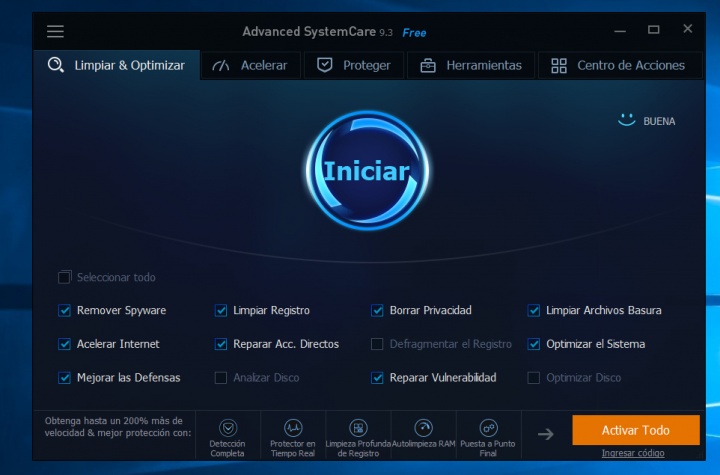
Task: Switch to the Herramientas tab
Action: tap(471, 65)
